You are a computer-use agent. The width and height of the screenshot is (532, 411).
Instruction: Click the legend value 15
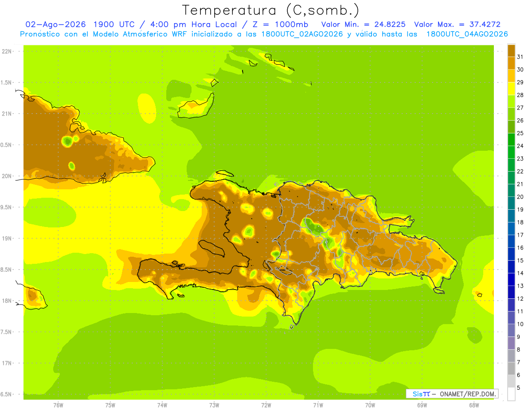(x=520, y=260)
